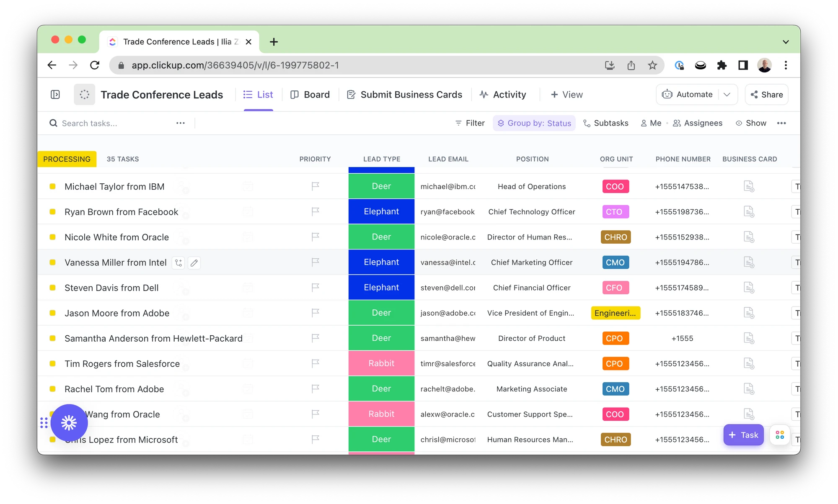
Task: Bookmark page with star icon
Action: (652, 65)
